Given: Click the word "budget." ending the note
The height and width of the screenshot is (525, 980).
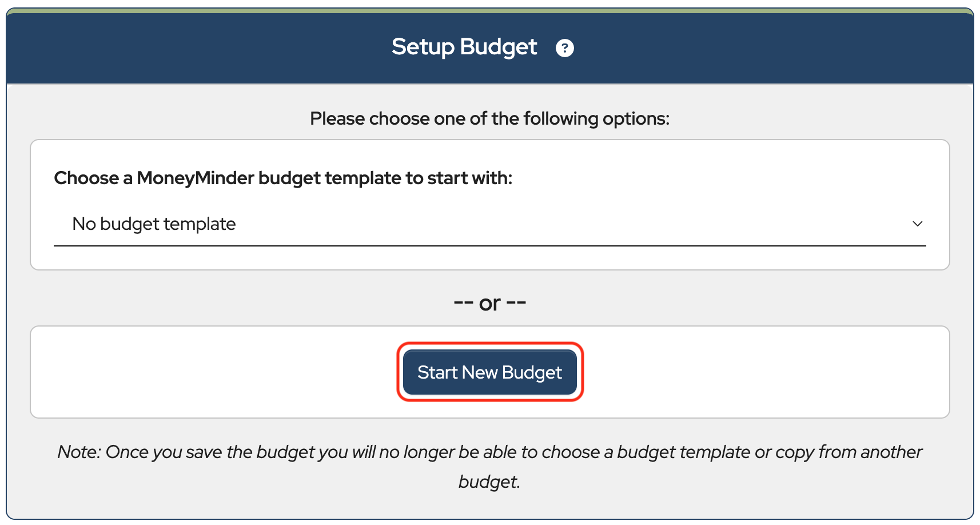Looking at the screenshot, I should click(489, 482).
